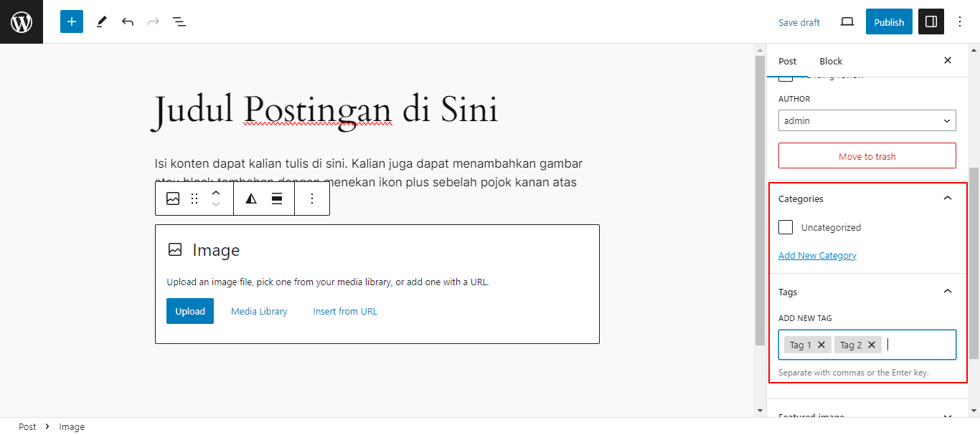The width and height of the screenshot is (980, 435).
Task: Select the Tools pencil icon in the toolbar
Action: (x=101, y=21)
